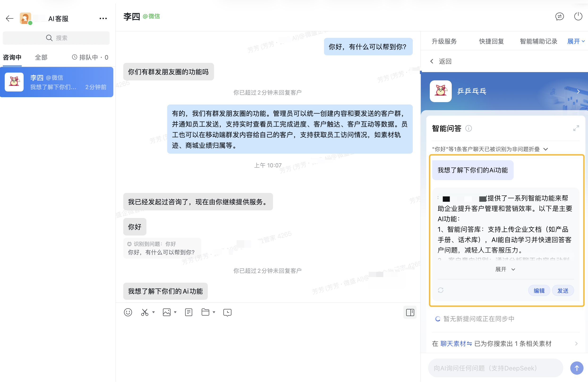The width and height of the screenshot is (588, 382).
Task: Open the 快捷回复 tab
Action: click(491, 41)
